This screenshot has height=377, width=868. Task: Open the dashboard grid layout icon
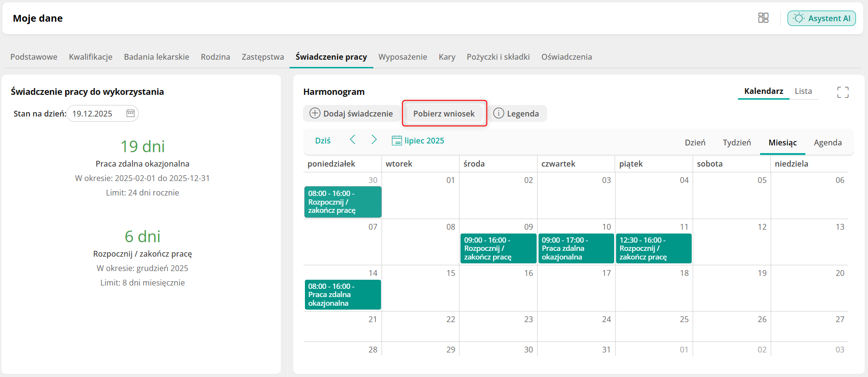(x=763, y=18)
